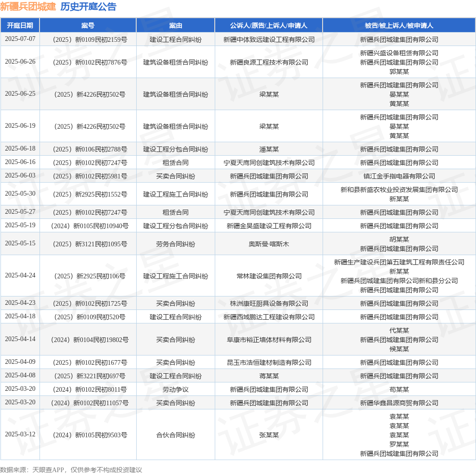Click plaintiff 奥斯曼·喀斯木

coord(269,244)
